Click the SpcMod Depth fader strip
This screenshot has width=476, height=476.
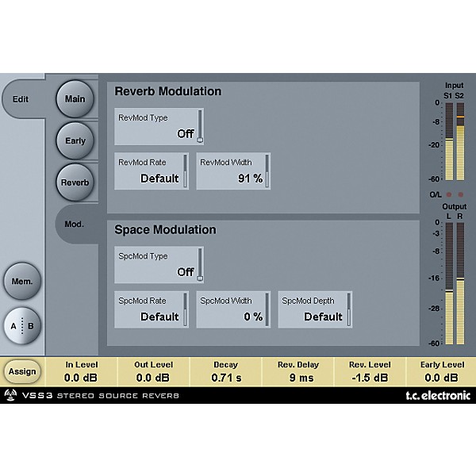(349, 309)
